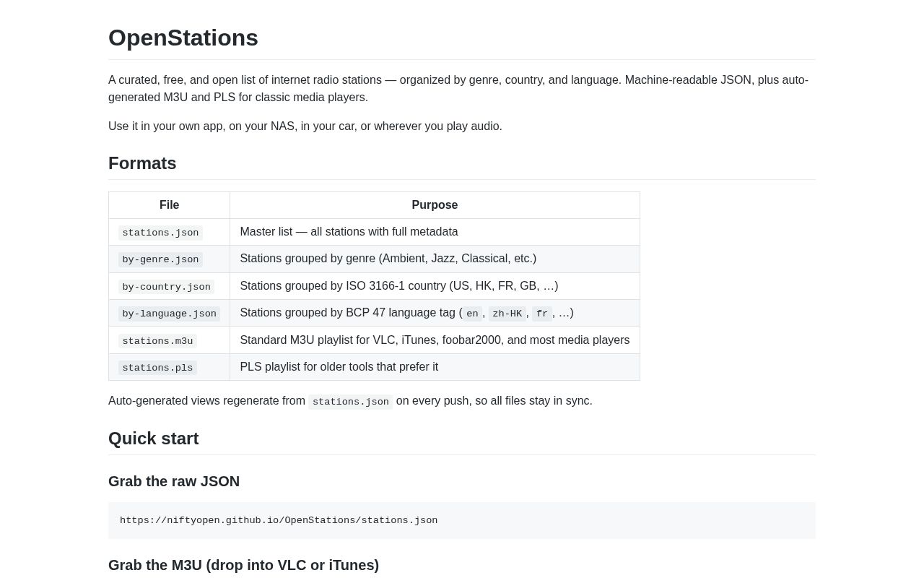This screenshot has height=578, width=924.
Task: Click the 'Use it in your own app' sentence
Action: click(305, 126)
